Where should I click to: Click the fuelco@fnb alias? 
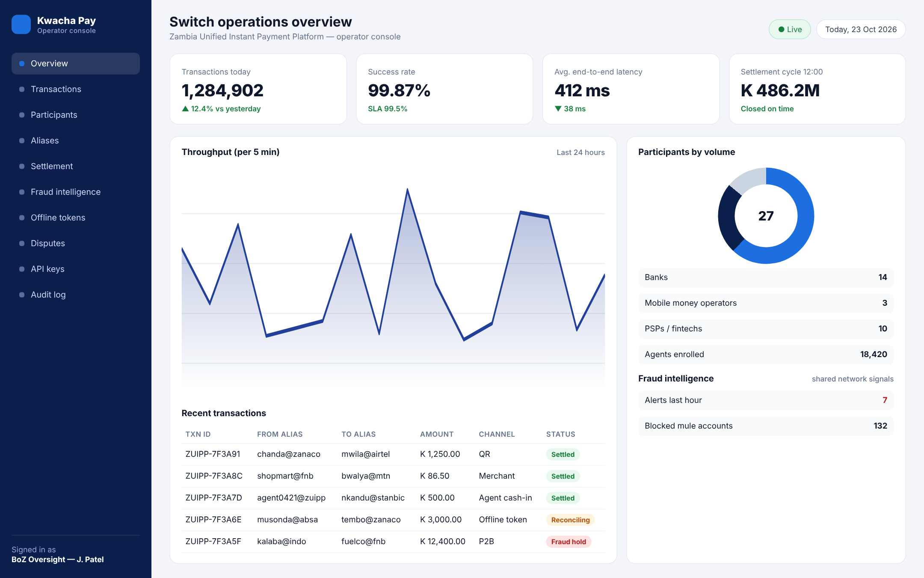[363, 542]
